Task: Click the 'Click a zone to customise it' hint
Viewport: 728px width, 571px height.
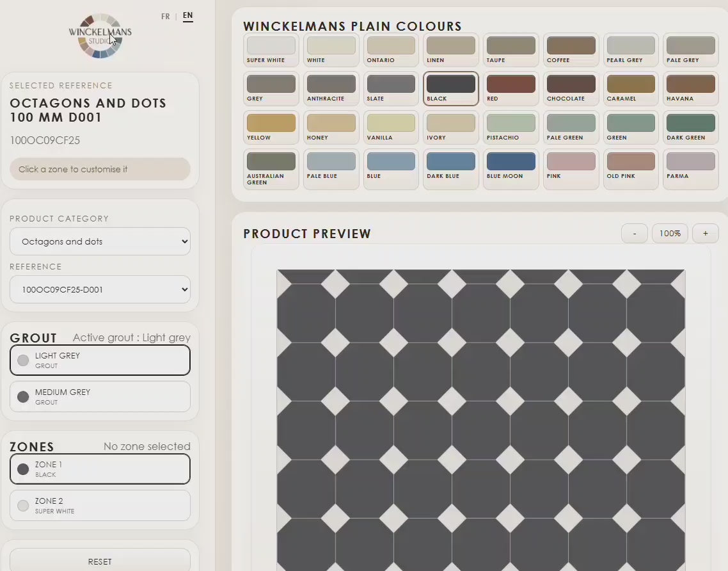Action: click(100, 169)
